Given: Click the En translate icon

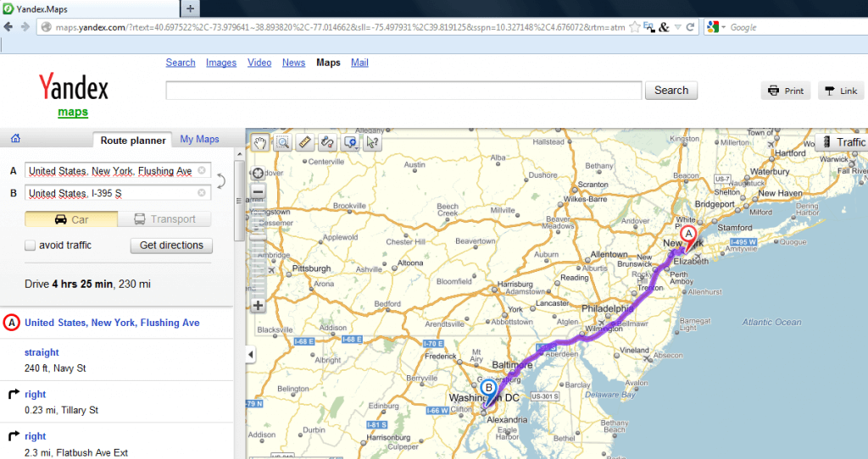Looking at the screenshot, I should [x=649, y=27].
